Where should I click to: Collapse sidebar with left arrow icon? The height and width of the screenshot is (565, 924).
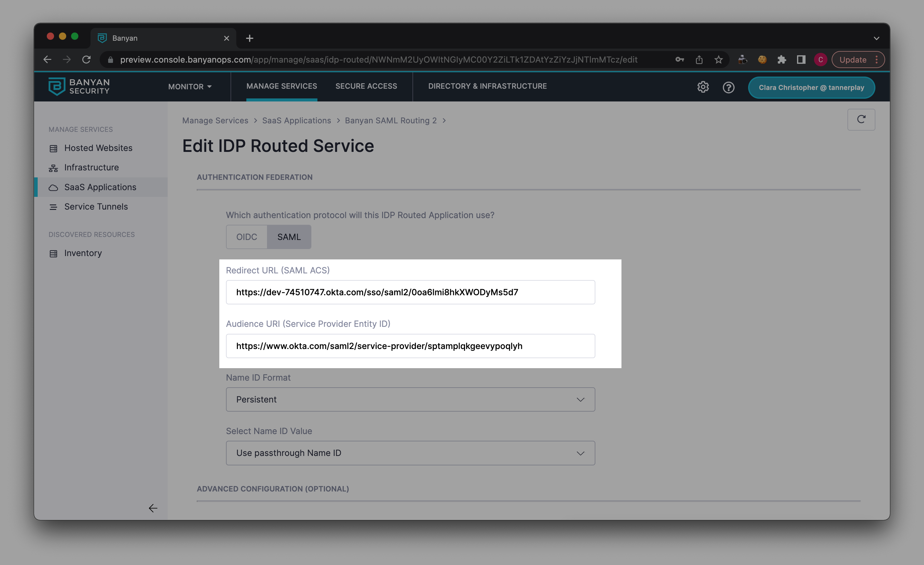pyautogui.click(x=152, y=508)
